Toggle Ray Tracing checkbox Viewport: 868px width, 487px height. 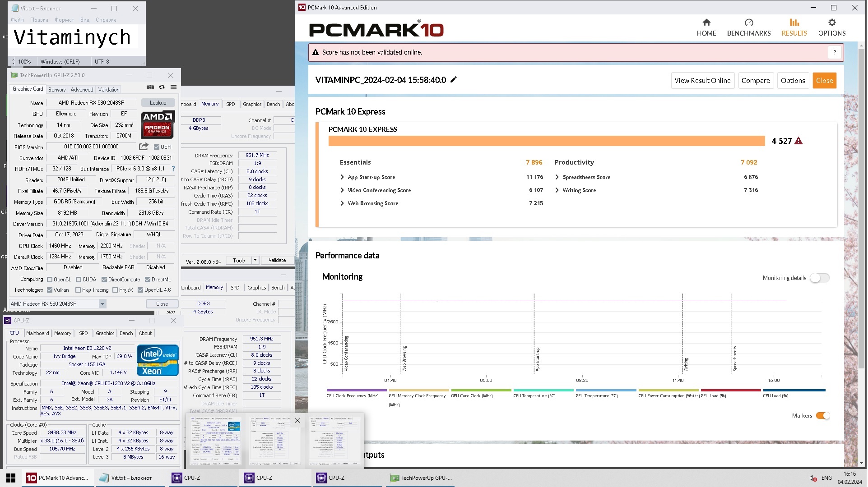[78, 290]
